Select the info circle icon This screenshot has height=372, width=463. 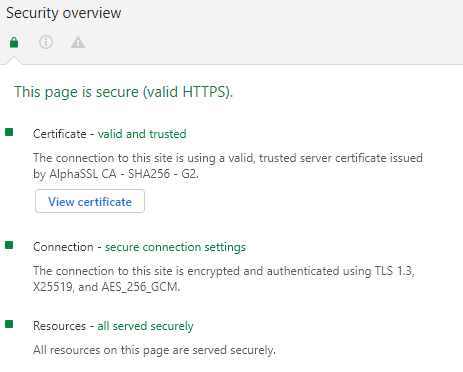click(x=46, y=42)
